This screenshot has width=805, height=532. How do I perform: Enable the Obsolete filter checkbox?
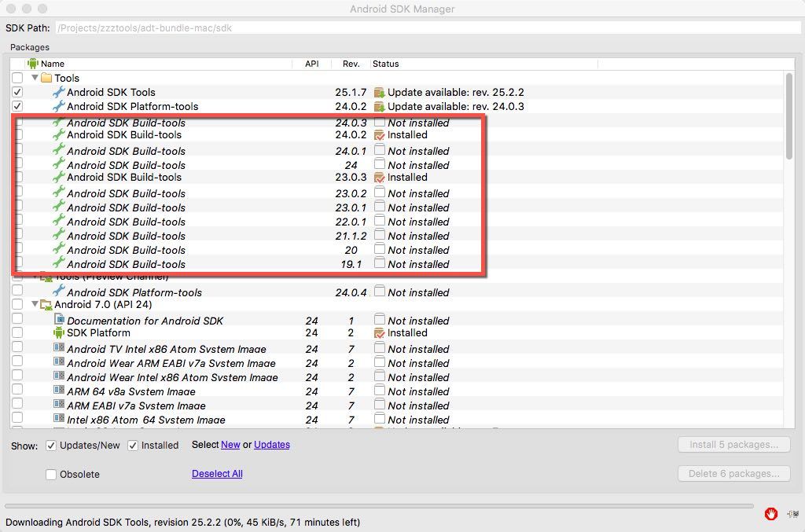point(51,475)
